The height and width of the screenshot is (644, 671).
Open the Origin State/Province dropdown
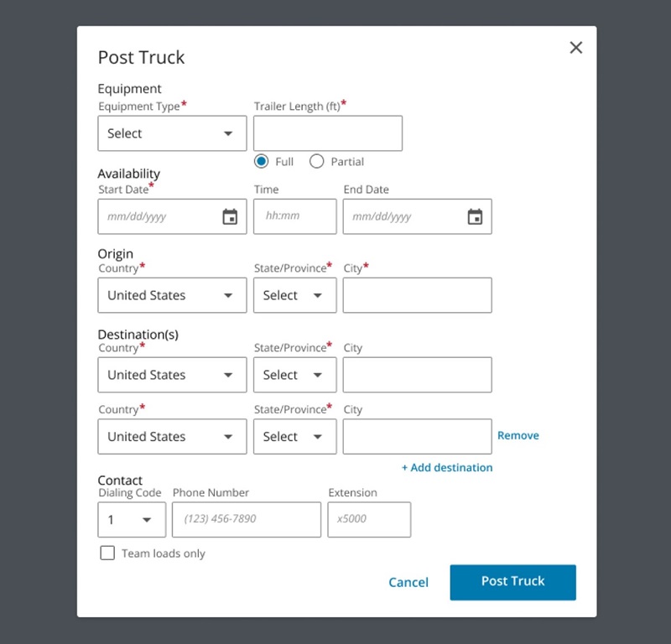pos(294,295)
